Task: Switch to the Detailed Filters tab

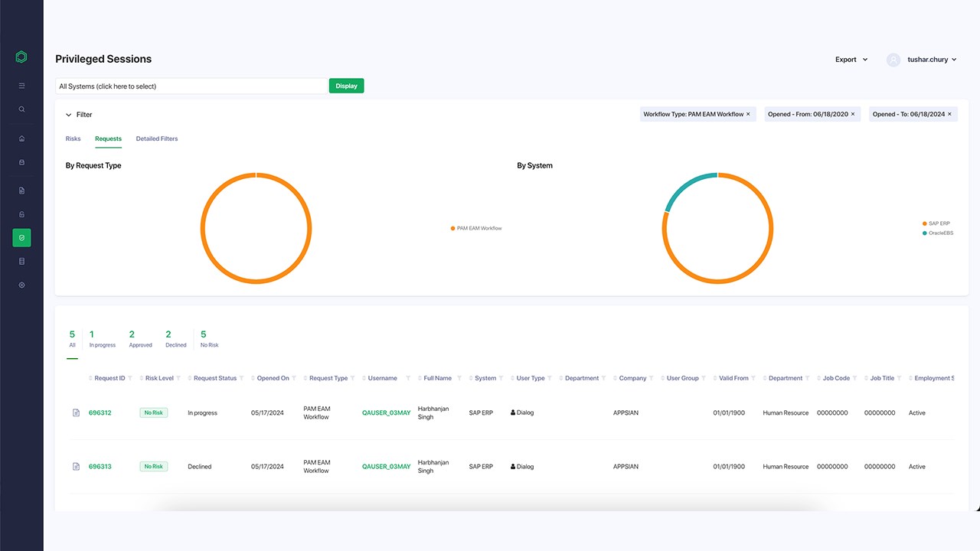Action: (x=157, y=139)
